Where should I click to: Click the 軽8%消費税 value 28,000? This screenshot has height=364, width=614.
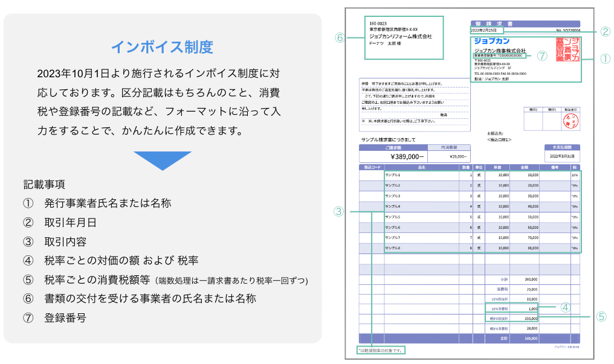pos(532,329)
